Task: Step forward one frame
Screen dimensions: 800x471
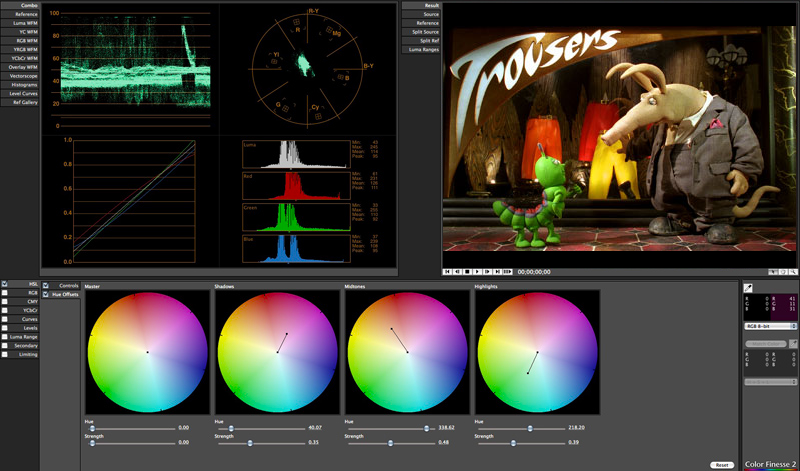Action: point(487,271)
